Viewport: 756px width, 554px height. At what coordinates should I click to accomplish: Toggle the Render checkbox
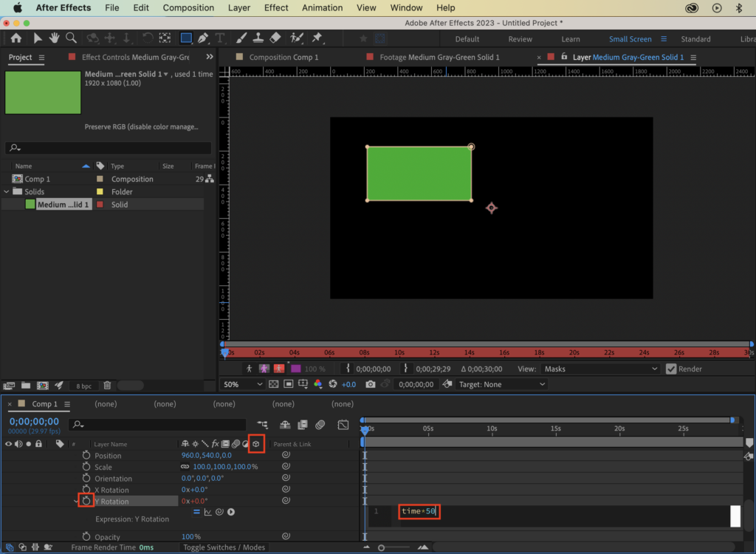pos(671,369)
